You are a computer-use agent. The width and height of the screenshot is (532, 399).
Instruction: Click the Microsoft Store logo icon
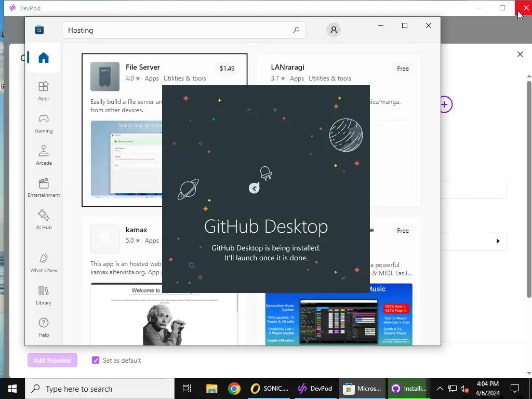(x=39, y=30)
